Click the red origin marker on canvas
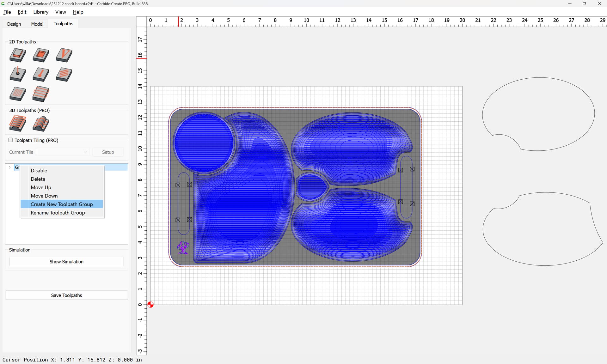Image resolution: width=607 pixels, height=364 pixels. pyautogui.click(x=150, y=305)
